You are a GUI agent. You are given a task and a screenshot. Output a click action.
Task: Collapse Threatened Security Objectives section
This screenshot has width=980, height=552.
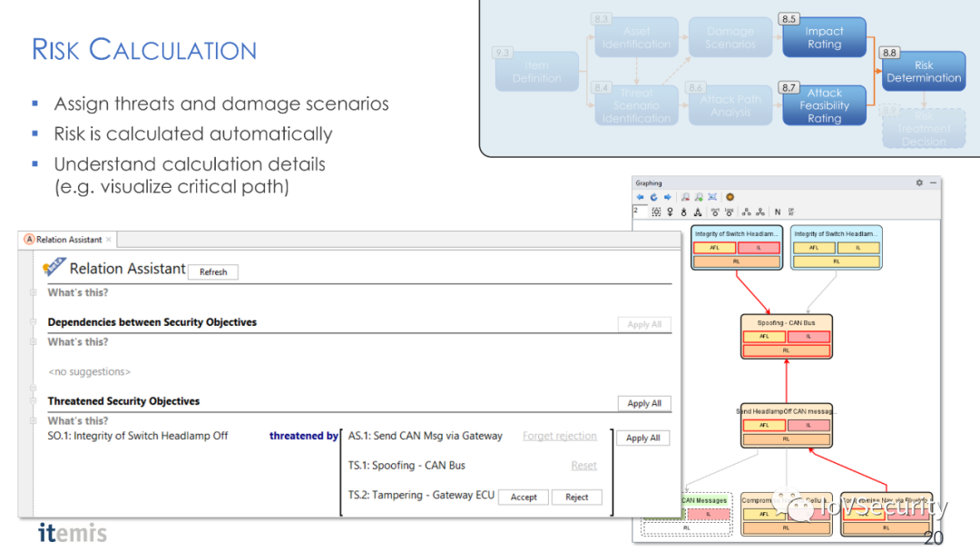[34, 400]
